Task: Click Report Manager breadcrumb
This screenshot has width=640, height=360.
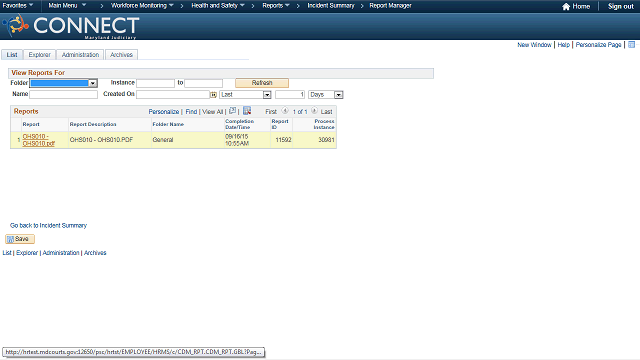Action: (x=390, y=6)
